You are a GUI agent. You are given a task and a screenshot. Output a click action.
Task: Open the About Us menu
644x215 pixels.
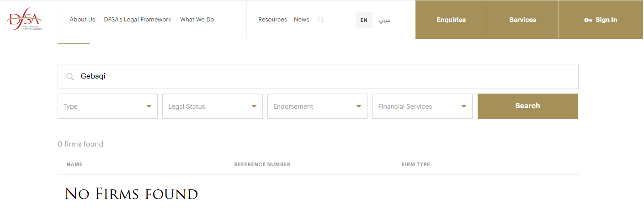point(82,20)
